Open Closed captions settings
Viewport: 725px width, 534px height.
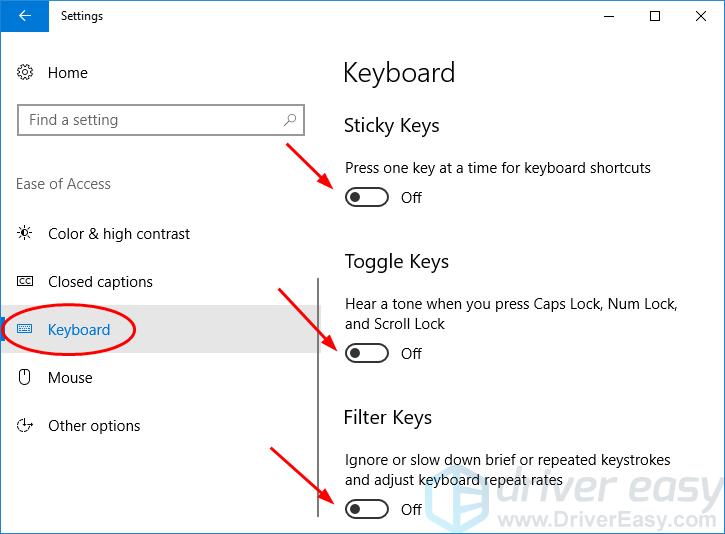tap(100, 282)
